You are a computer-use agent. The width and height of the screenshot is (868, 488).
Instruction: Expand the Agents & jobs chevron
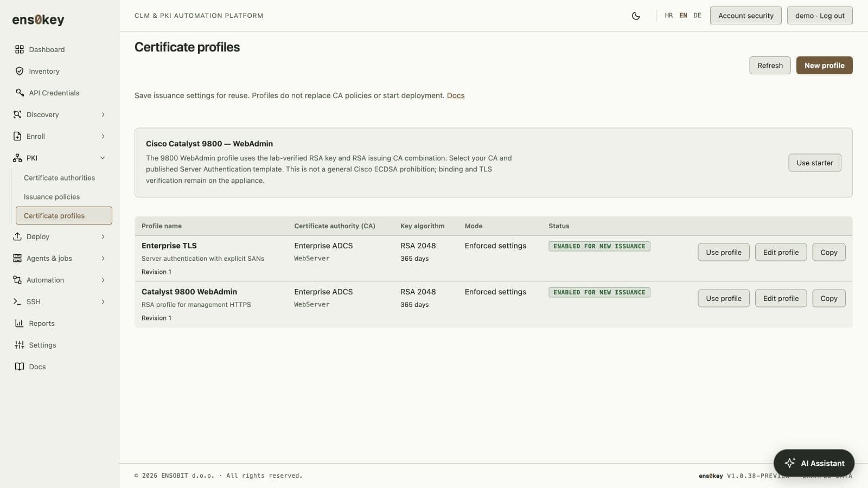103,258
